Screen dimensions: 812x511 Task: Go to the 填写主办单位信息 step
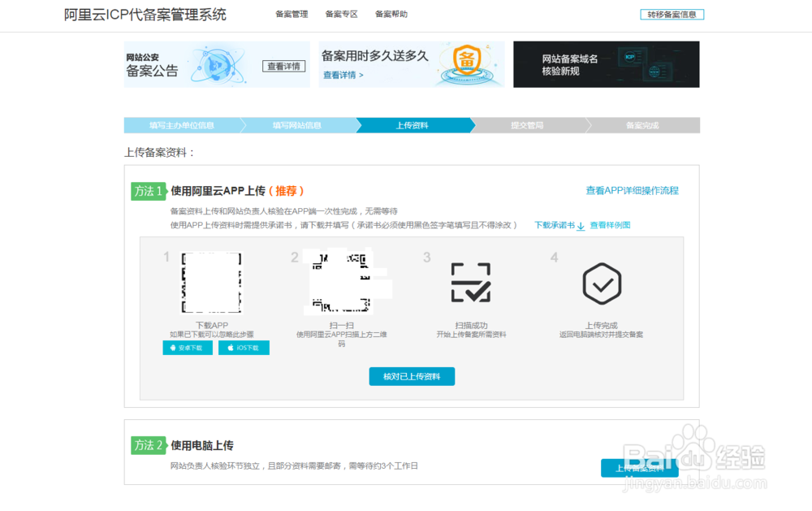point(182,125)
